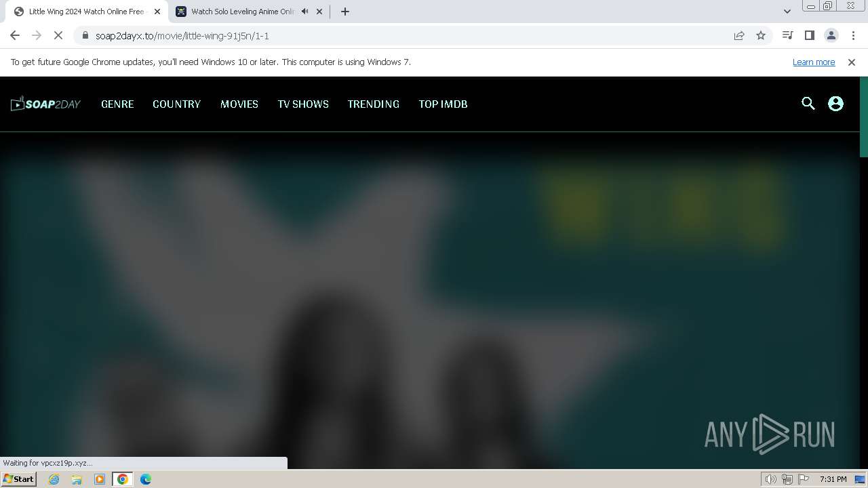Image resolution: width=868 pixels, height=488 pixels.
Task: Share this page from the address bar
Action: (739, 35)
